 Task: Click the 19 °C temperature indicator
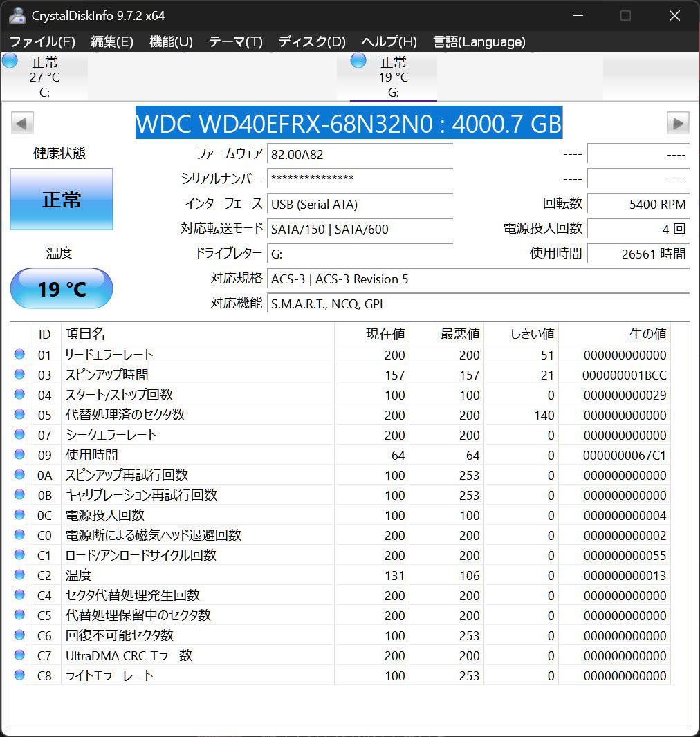tap(61, 288)
